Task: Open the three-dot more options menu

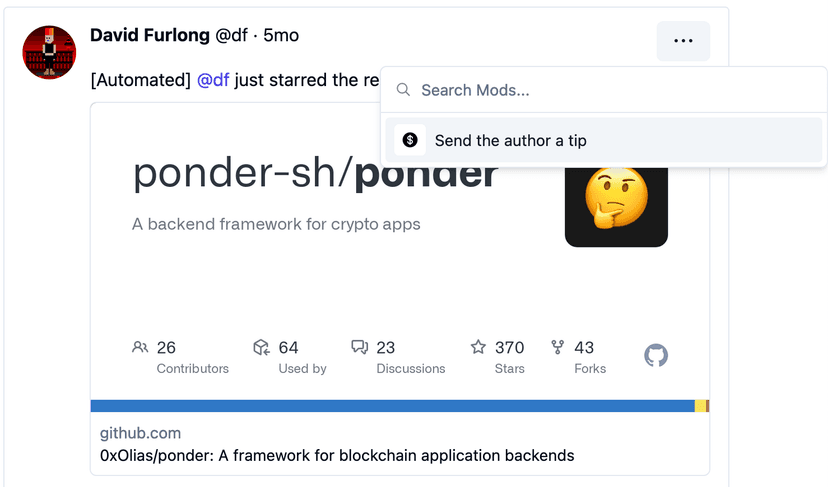Action: point(683,41)
